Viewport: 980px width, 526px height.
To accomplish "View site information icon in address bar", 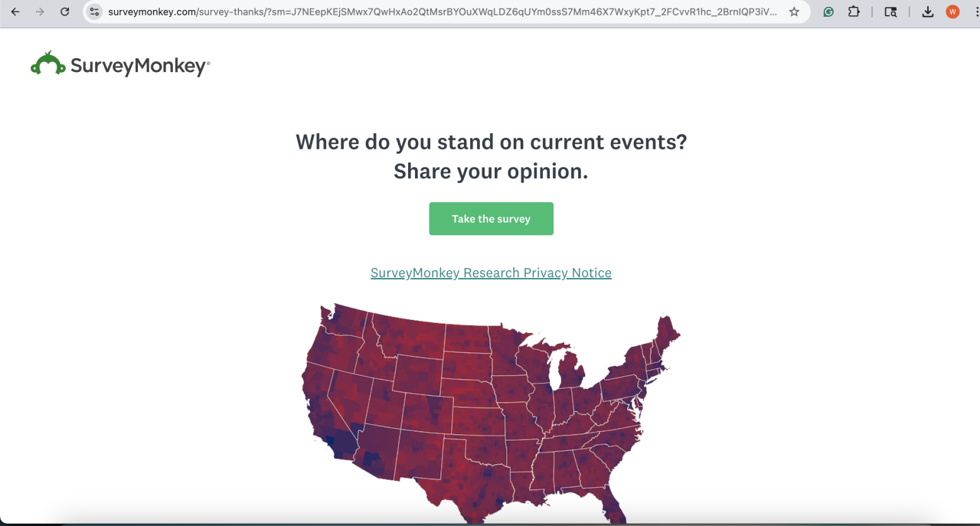I will click(x=94, y=12).
